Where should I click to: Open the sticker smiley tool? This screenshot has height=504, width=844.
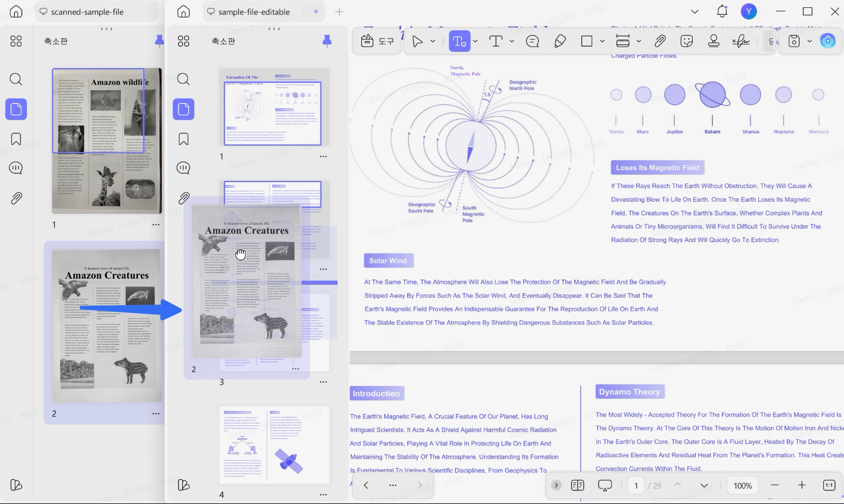pyautogui.click(x=686, y=41)
